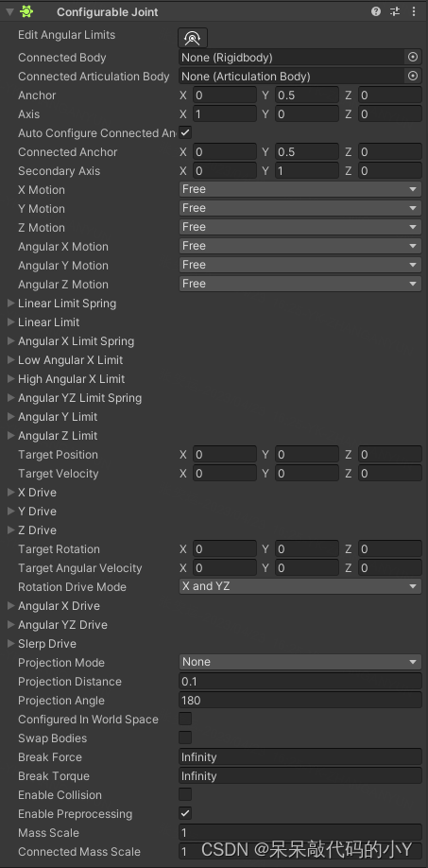Viewport: 428px width, 868px height.
Task: Open Connected Articulation Body object picker
Action: (413, 76)
